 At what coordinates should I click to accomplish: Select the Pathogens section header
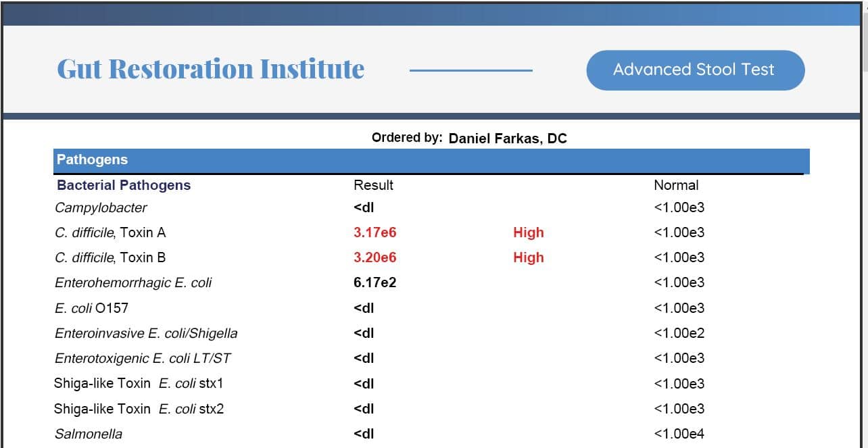(x=431, y=160)
